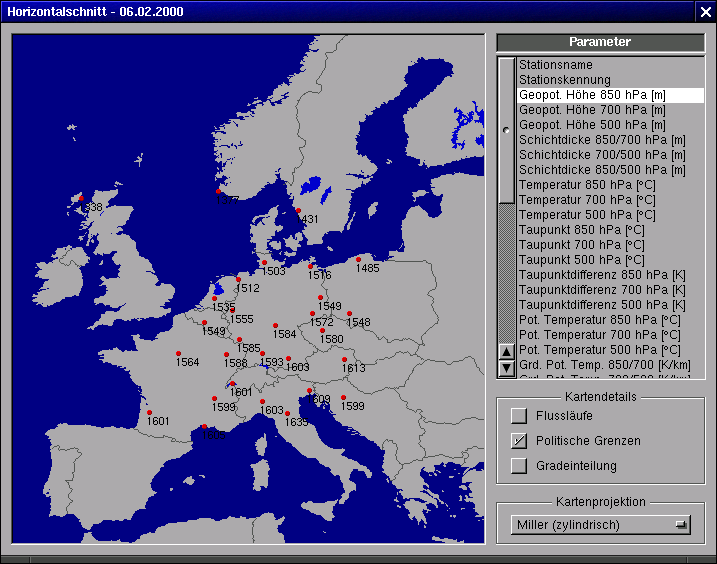Image resolution: width=717 pixels, height=564 pixels.
Task: Open the Kartenprojektion dropdown
Action: pyautogui.click(x=600, y=524)
